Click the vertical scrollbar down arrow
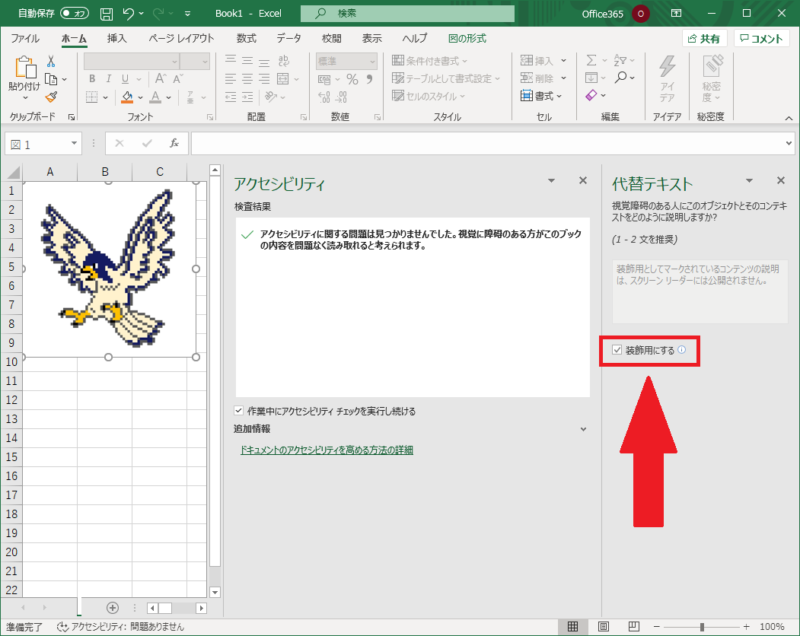Image resolution: width=800 pixels, height=636 pixels. click(x=215, y=592)
